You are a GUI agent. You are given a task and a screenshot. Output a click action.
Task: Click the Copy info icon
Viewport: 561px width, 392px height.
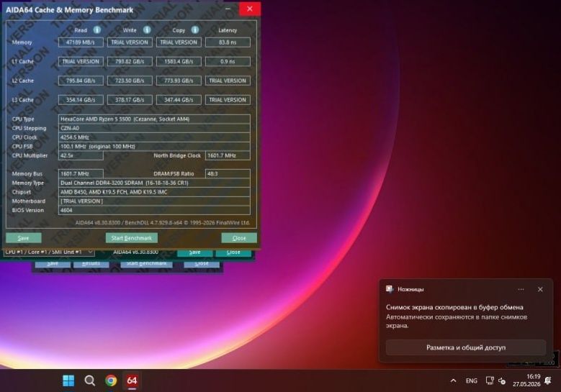[195, 30]
